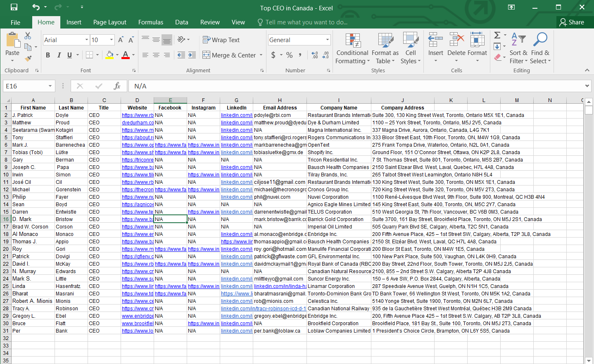Click the Tell me what you want field
Viewport: 594px width, 364px height.
point(306,22)
